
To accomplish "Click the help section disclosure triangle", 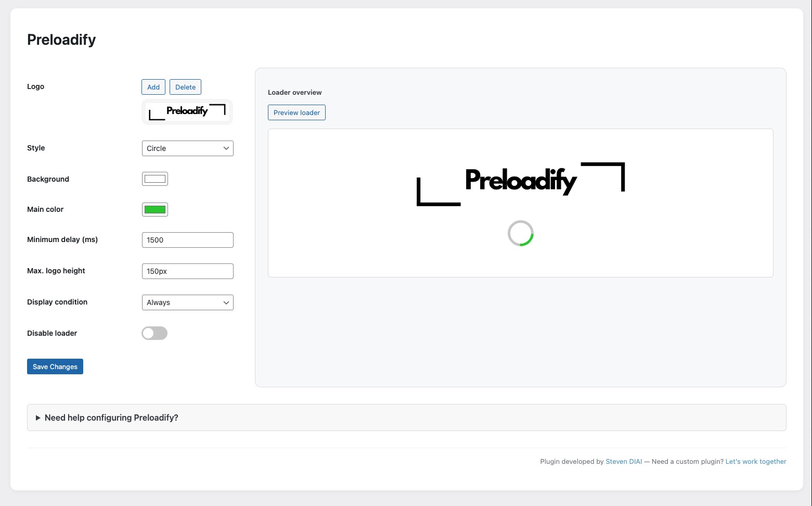I will (x=38, y=418).
